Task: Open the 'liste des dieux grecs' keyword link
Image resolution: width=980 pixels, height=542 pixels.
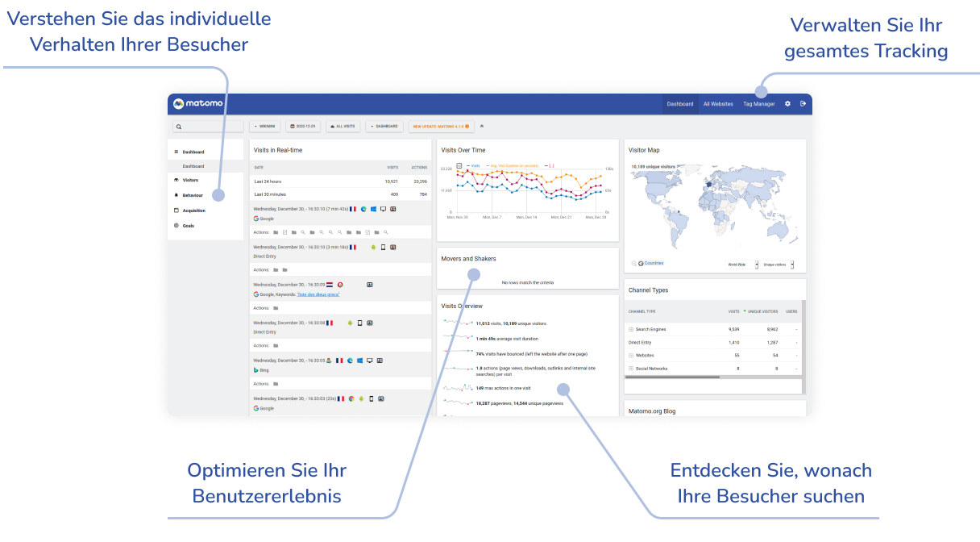Action: [318, 294]
